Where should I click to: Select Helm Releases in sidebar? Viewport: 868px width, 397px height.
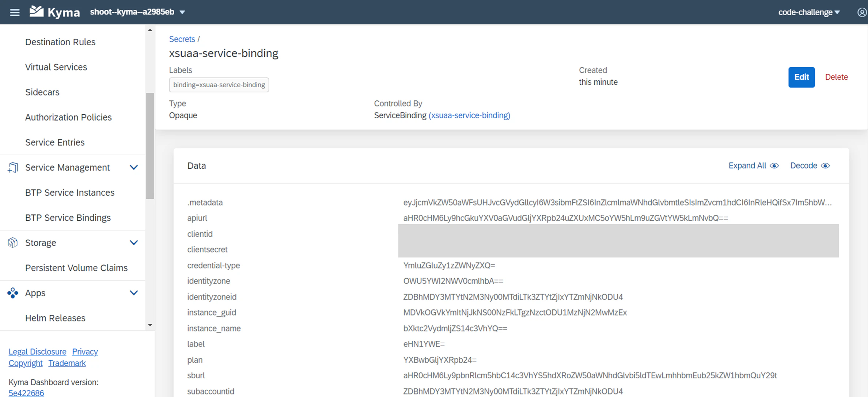coord(55,318)
